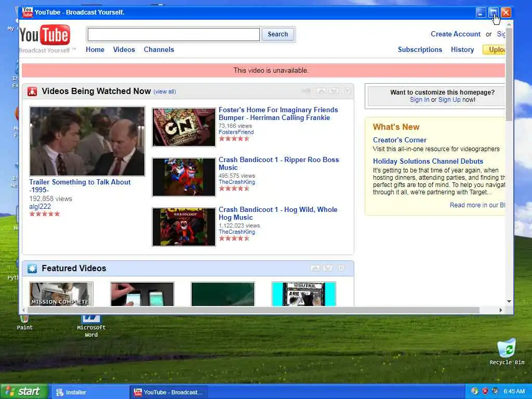Open uploader aigl222's profile

tap(40, 206)
